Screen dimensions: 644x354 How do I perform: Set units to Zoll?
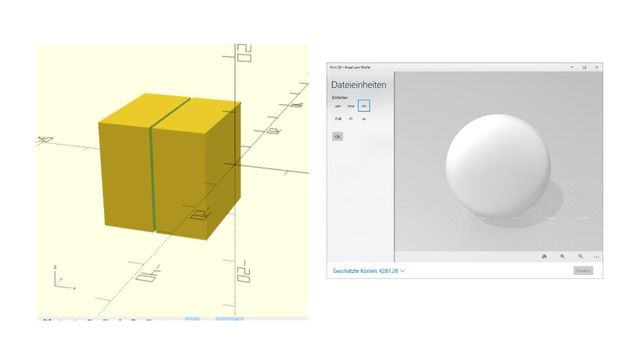click(x=338, y=119)
